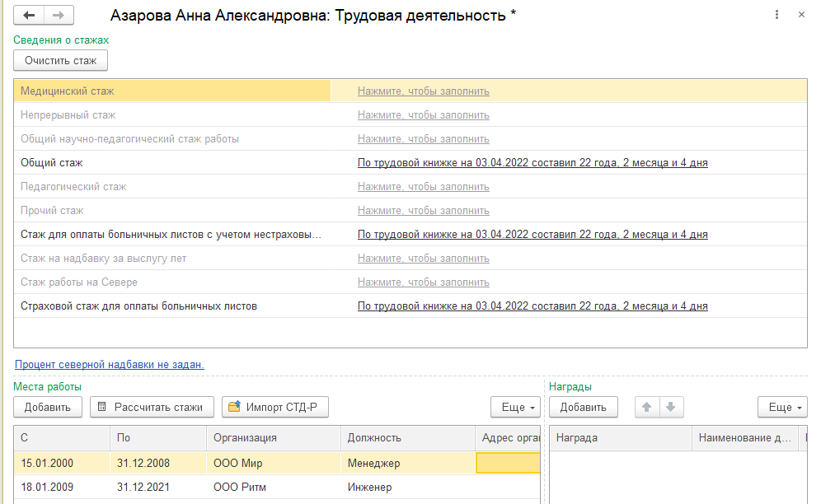
Task: Add a new workplace entry
Action: click(48, 407)
